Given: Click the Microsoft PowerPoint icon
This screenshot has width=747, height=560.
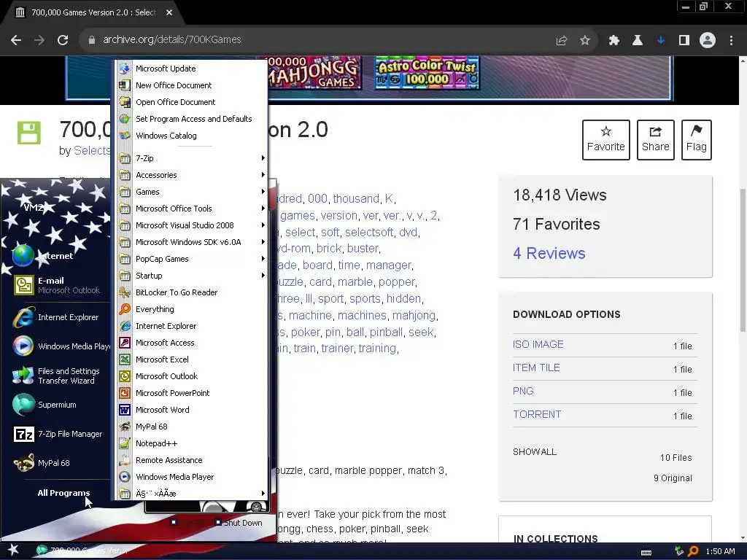Looking at the screenshot, I should click(125, 393).
